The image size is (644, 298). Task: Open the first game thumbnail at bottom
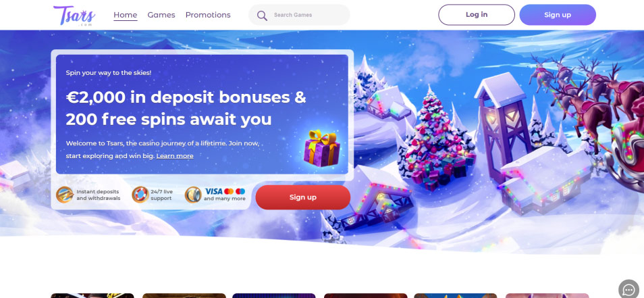92,295
